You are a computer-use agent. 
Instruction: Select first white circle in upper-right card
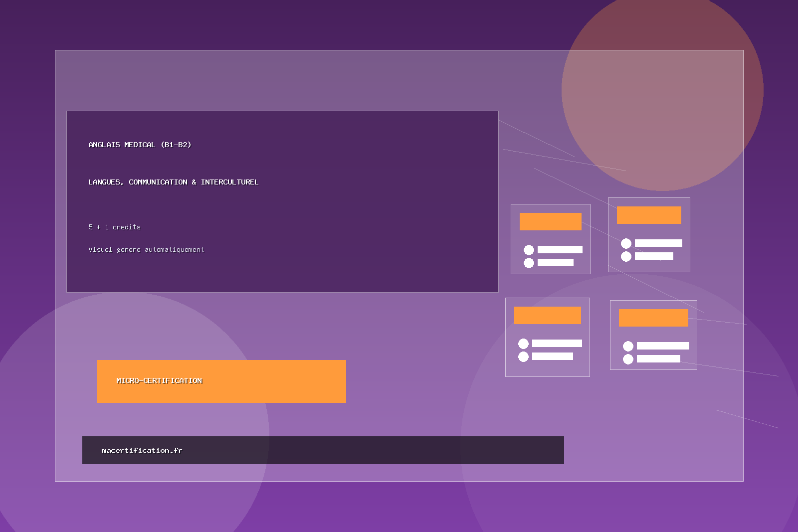pos(626,243)
